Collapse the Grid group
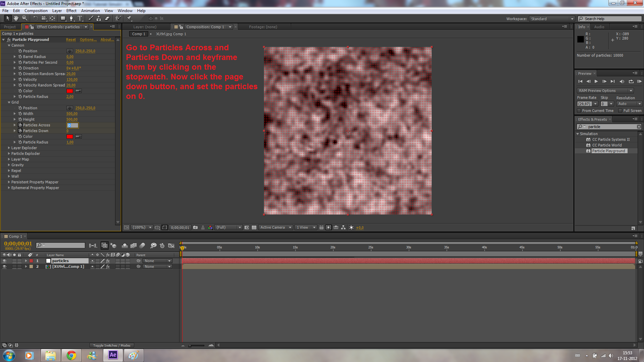The width and height of the screenshot is (644, 362). pyautogui.click(x=9, y=102)
